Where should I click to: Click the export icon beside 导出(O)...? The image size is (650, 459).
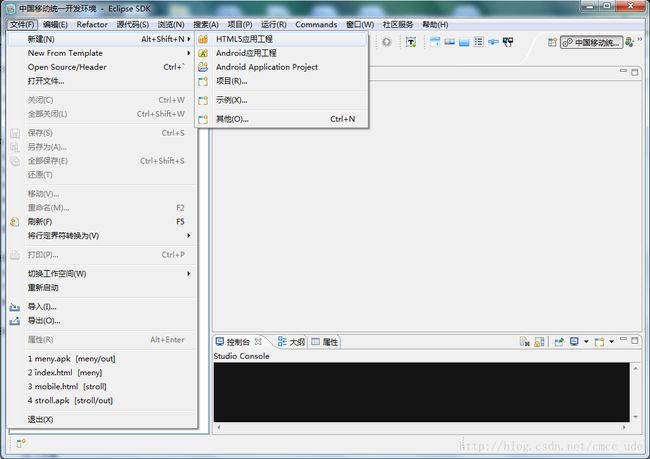tap(15, 321)
